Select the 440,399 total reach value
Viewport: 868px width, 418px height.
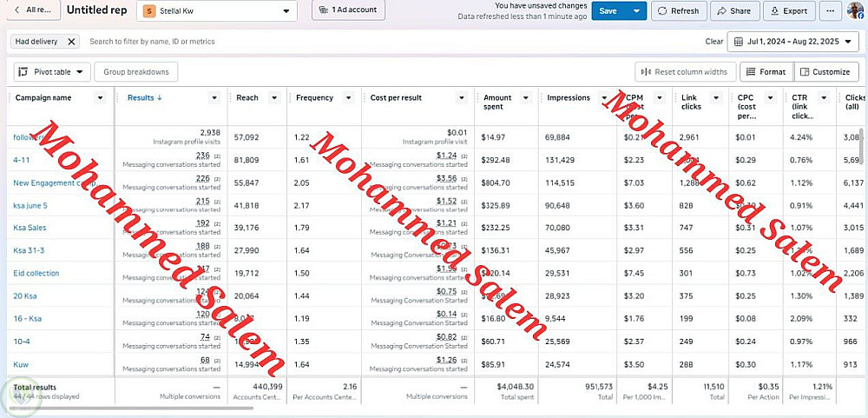[x=268, y=387]
